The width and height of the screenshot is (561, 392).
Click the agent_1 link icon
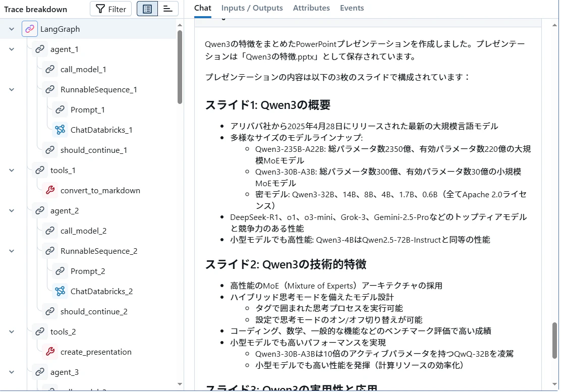(x=40, y=49)
